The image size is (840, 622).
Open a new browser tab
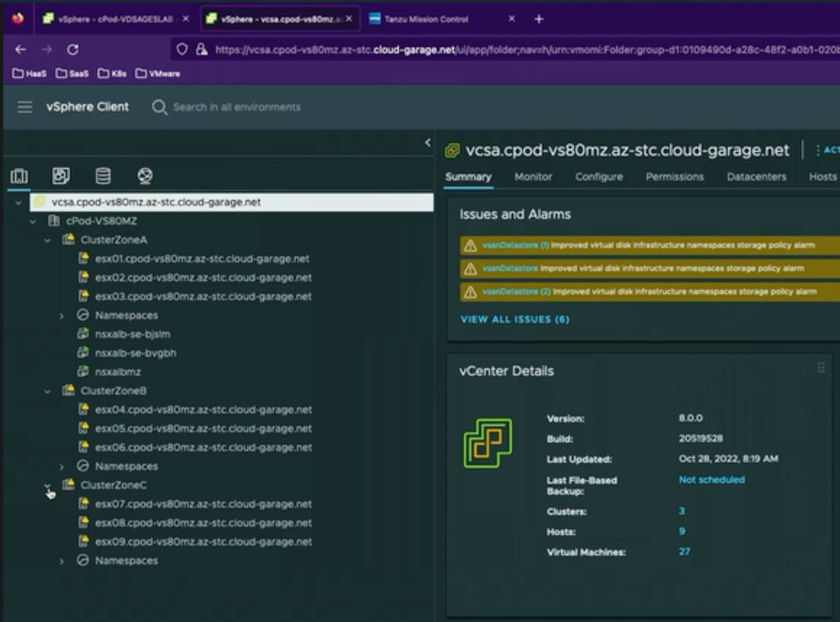coord(539,19)
